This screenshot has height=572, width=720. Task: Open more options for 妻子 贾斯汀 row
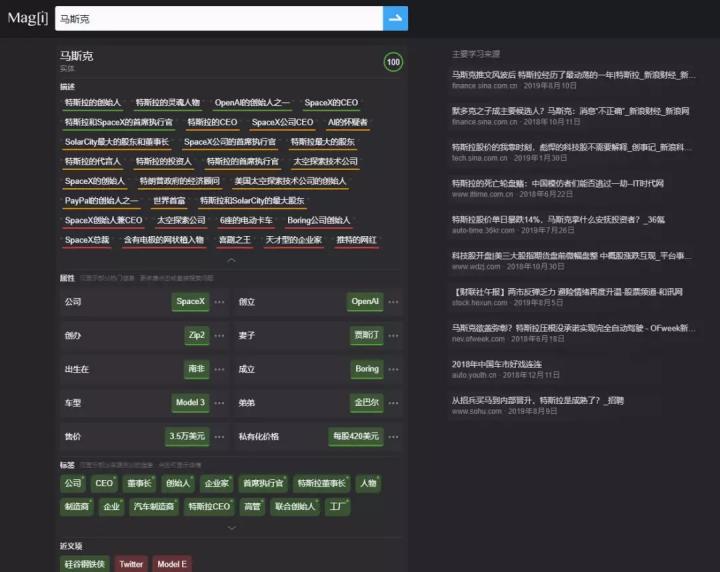[394, 336]
